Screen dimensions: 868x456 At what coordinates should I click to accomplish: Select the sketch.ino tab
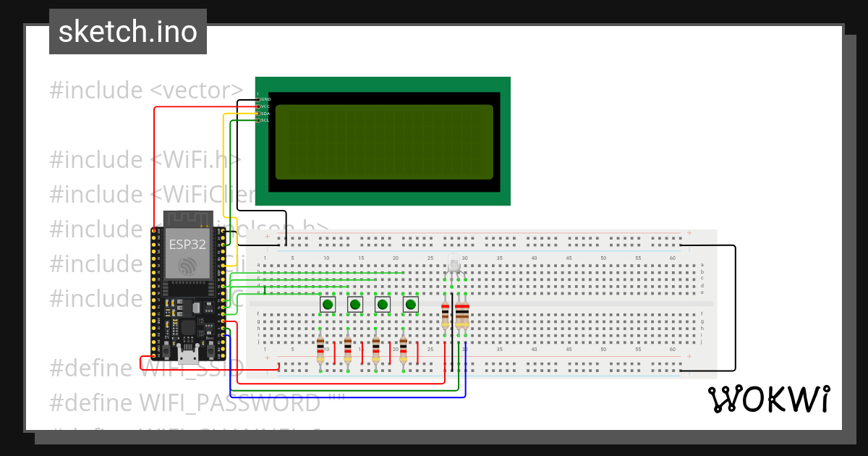(127, 31)
